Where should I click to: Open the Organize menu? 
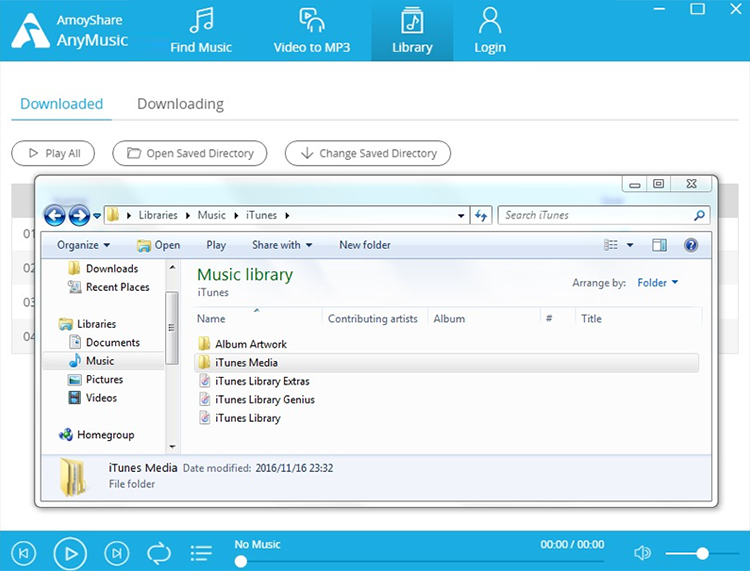83,245
